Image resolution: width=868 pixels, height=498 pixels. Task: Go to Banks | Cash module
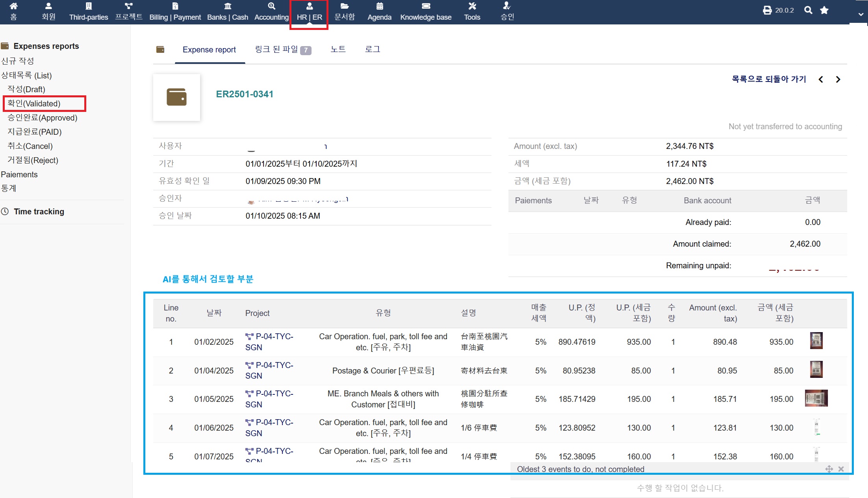tap(228, 11)
